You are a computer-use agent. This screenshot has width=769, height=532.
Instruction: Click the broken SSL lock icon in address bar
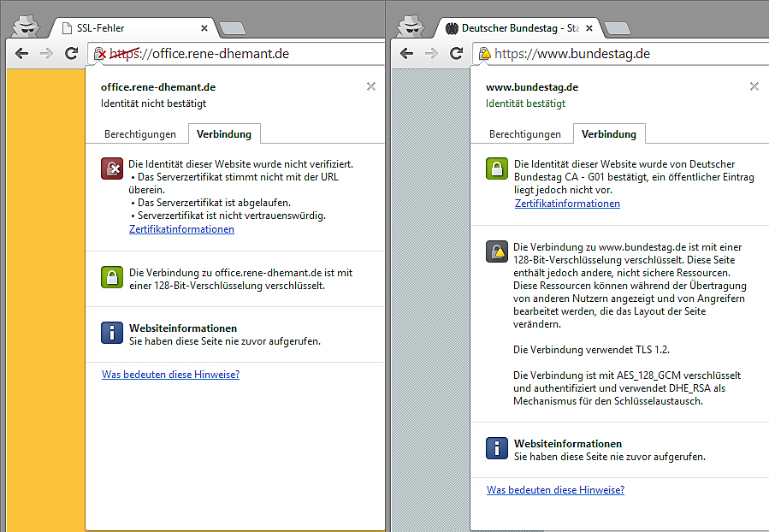(x=100, y=54)
